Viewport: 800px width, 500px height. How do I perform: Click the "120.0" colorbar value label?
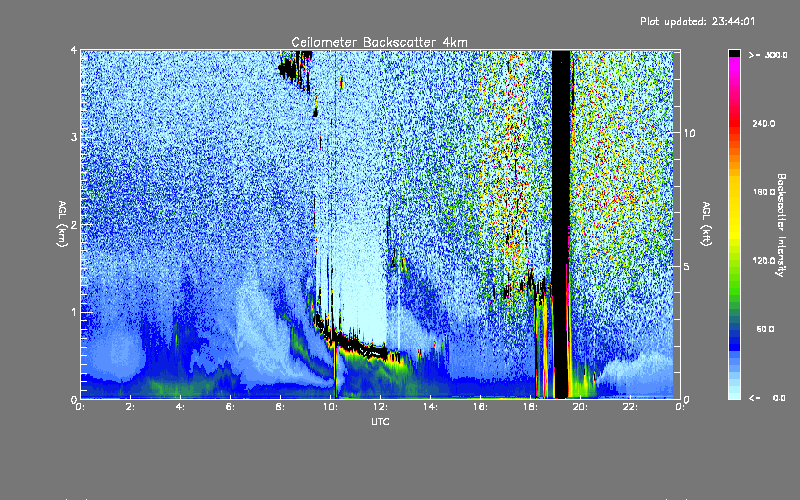pyautogui.click(x=764, y=260)
